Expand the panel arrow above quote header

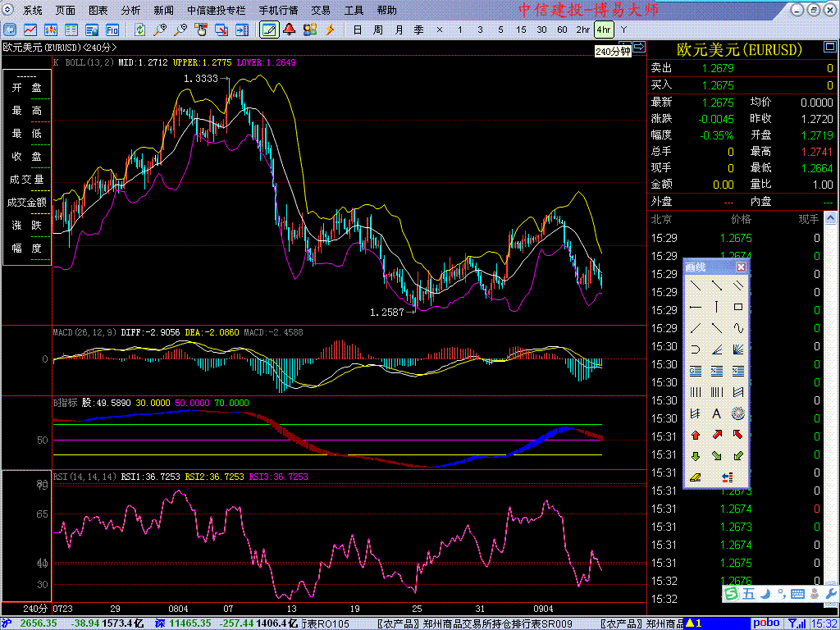[x=639, y=48]
